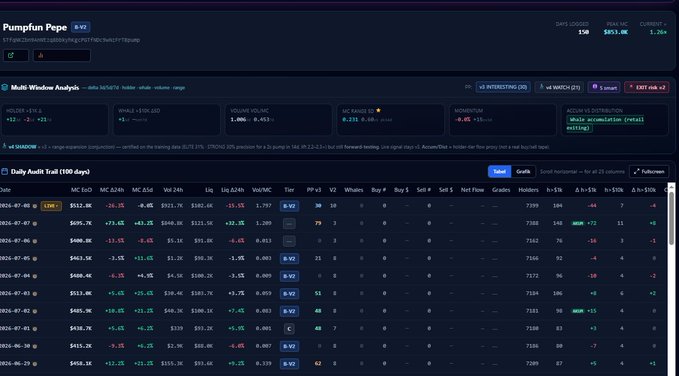Image resolution: width=679 pixels, height=376 pixels.
Task: Switch to the Tabel view
Action: point(499,172)
